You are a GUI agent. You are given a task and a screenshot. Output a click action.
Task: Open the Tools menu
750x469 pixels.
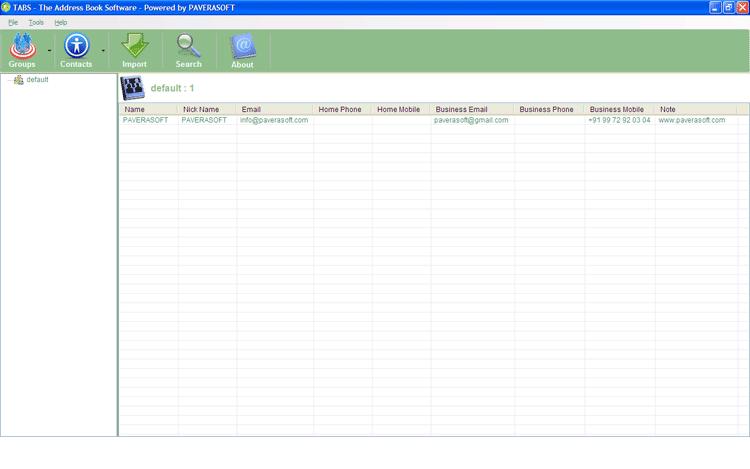pos(36,22)
